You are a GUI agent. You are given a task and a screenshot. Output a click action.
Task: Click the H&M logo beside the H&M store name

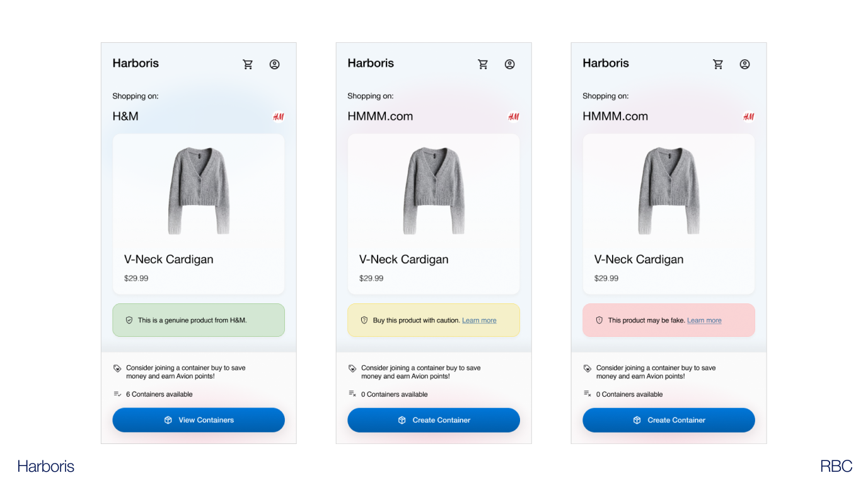point(278,117)
